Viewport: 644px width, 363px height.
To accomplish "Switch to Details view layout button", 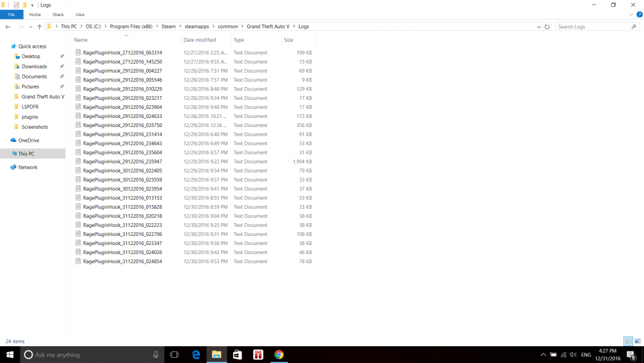I will tap(628, 341).
